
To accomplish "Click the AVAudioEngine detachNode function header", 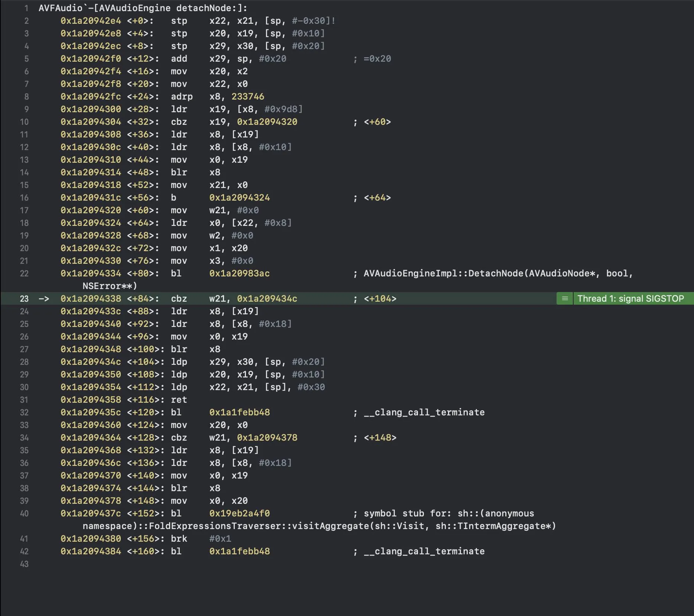I will tap(143, 8).
